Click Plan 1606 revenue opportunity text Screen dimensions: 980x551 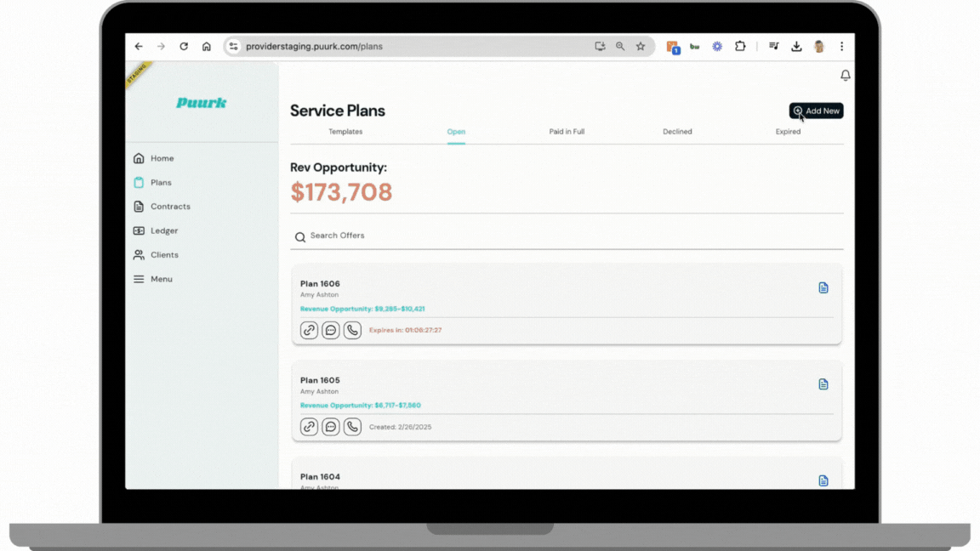tap(362, 309)
